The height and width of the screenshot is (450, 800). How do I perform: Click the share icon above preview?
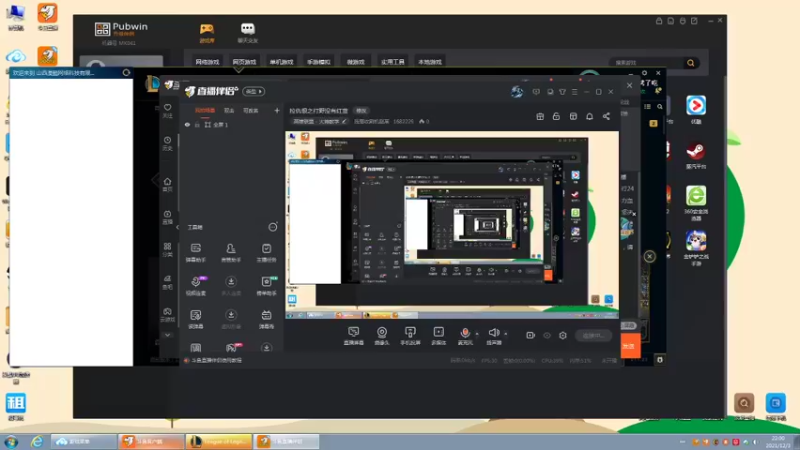point(606,116)
